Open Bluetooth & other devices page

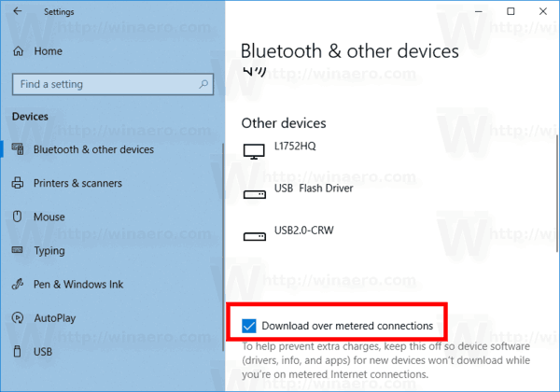pyautogui.click(x=93, y=149)
